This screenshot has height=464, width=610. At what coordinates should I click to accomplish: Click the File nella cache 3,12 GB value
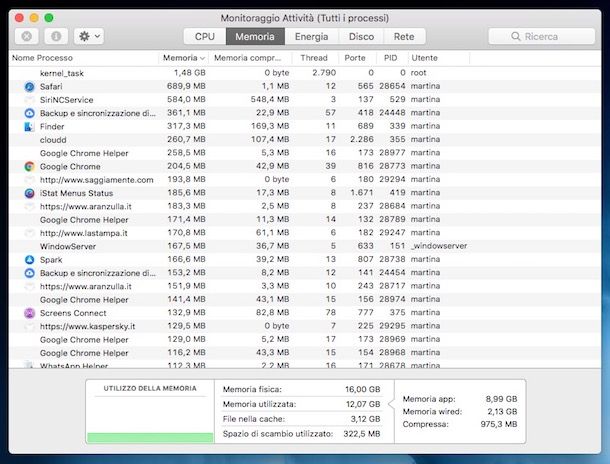[365, 419]
